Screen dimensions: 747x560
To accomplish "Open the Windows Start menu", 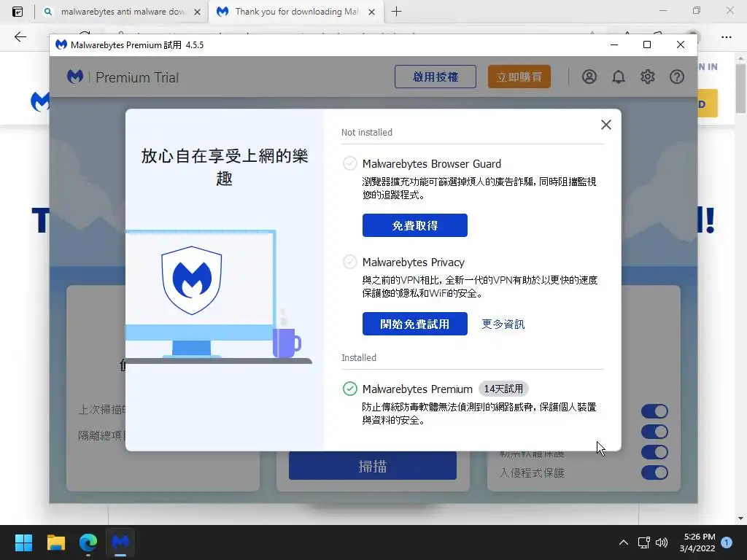I will click(x=23, y=542).
